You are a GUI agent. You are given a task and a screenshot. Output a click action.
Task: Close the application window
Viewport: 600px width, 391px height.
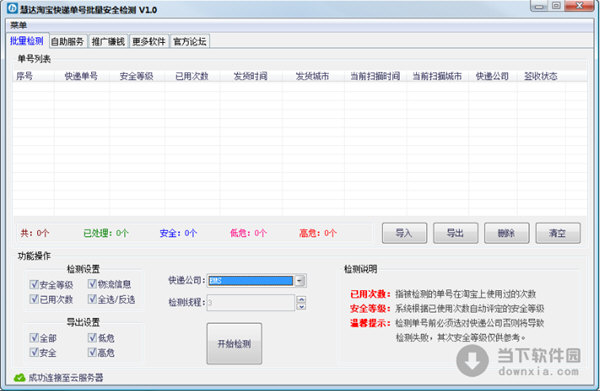click(x=579, y=6)
